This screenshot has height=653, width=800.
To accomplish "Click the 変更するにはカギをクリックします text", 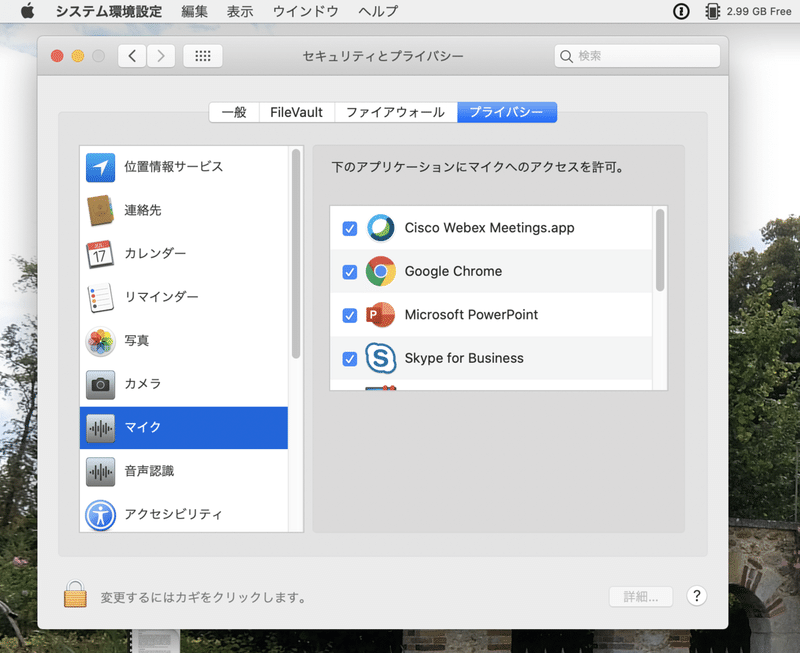I will (x=204, y=597).
